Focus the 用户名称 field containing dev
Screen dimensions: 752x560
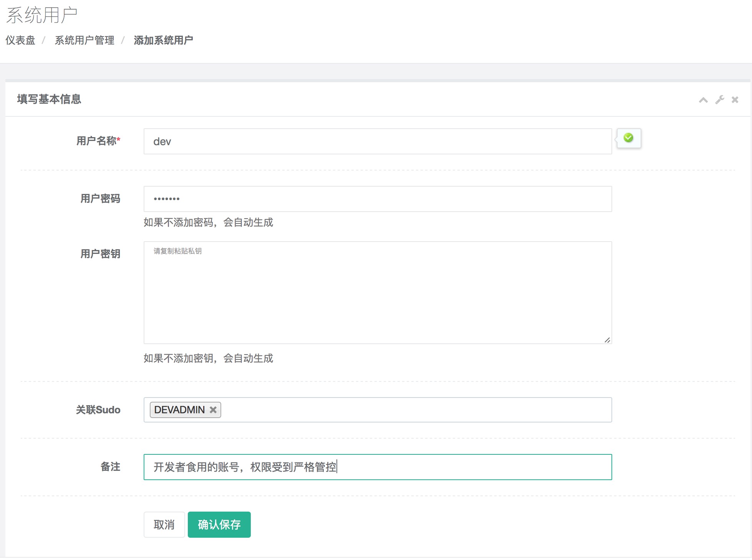(x=378, y=141)
